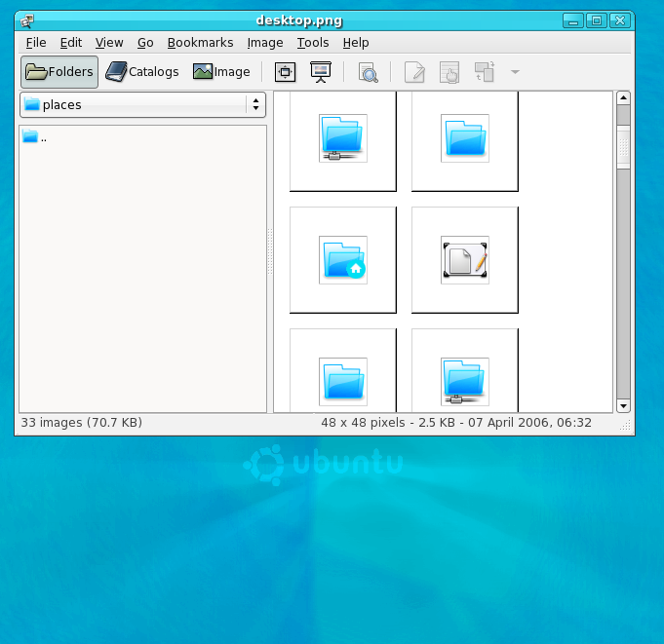Switch to Catalogs view

141,72
